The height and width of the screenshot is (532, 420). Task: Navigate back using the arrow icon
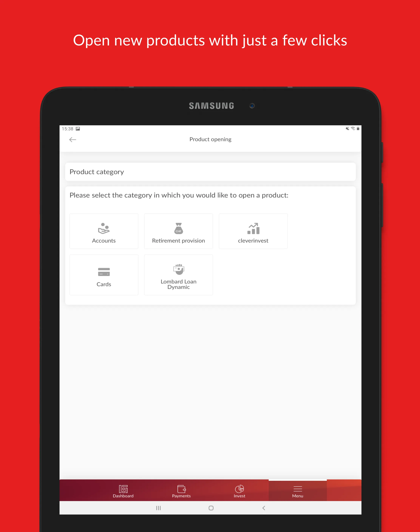[x=73, y=139]
